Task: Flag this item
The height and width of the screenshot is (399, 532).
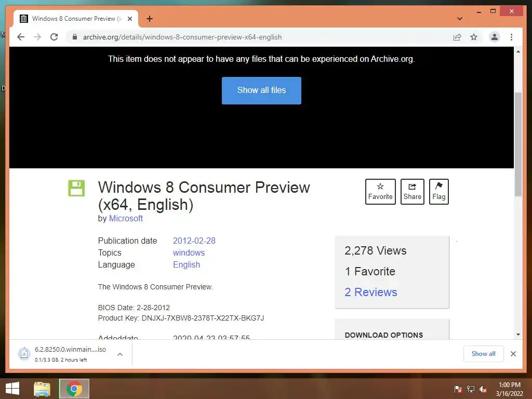Action: point(438,191)
